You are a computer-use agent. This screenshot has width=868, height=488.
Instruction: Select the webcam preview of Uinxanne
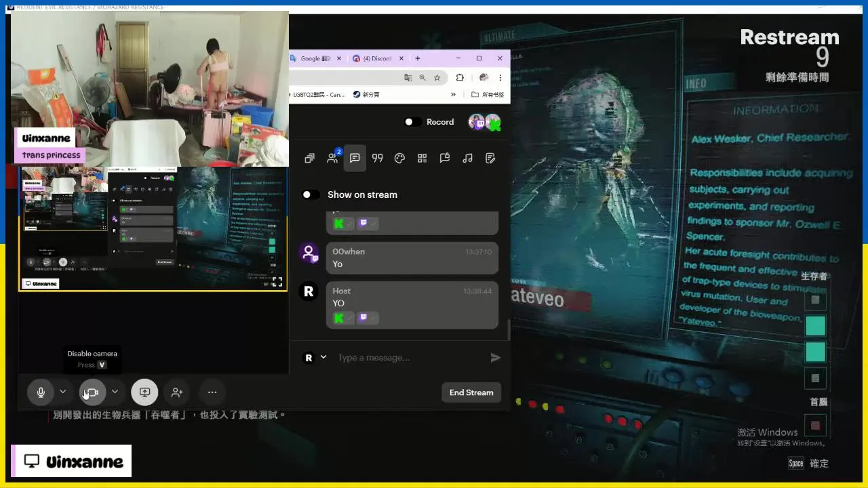pos(150,88)
